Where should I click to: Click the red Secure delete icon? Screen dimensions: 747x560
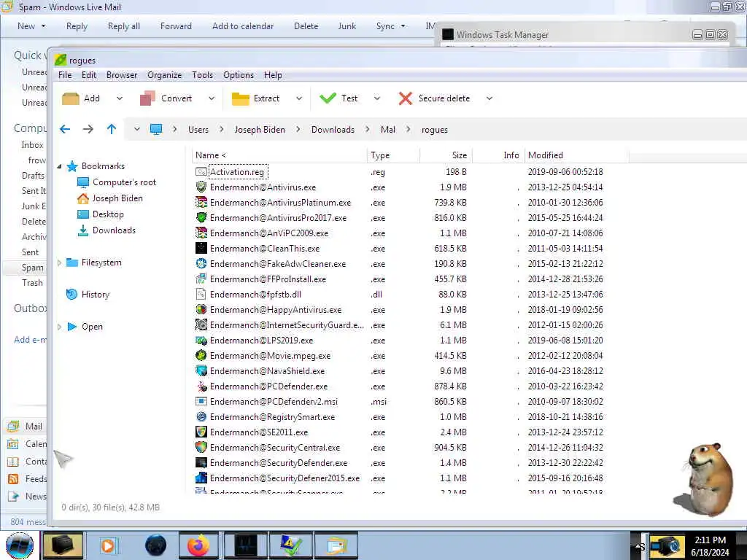click(406, 98)
